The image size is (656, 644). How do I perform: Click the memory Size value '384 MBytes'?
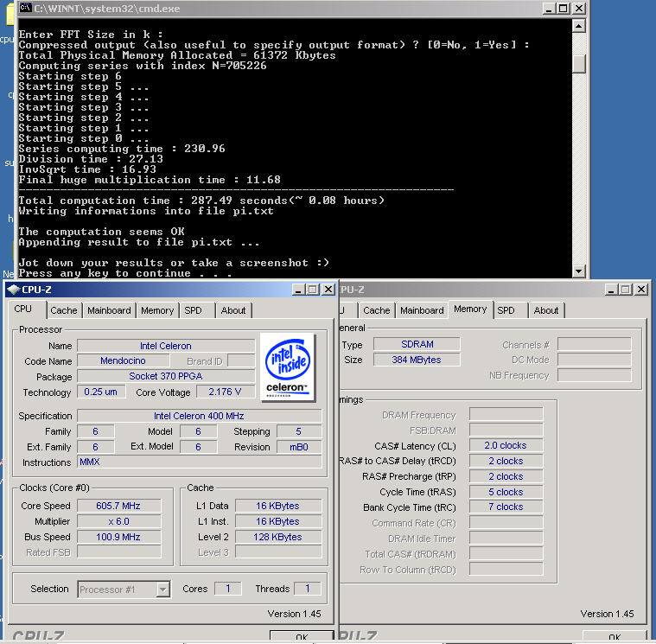tap(417, 360)
